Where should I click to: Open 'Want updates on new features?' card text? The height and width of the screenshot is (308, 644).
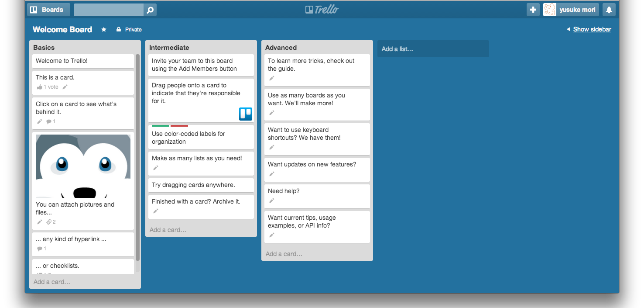coord(312,164)
